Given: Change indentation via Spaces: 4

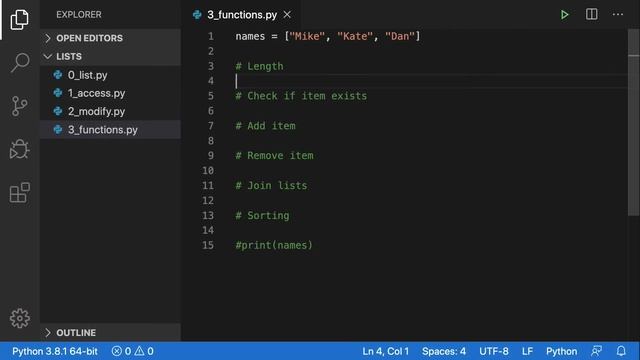Looking at the screenshot, I should click(444, 351).
